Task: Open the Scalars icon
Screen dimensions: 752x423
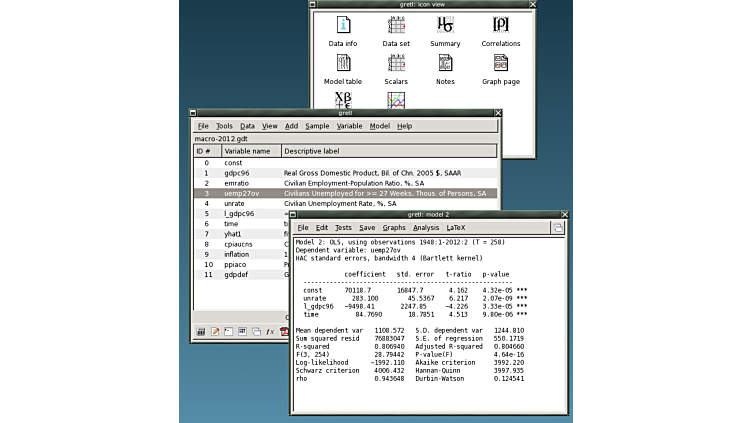Action: [x=396, y=64]
